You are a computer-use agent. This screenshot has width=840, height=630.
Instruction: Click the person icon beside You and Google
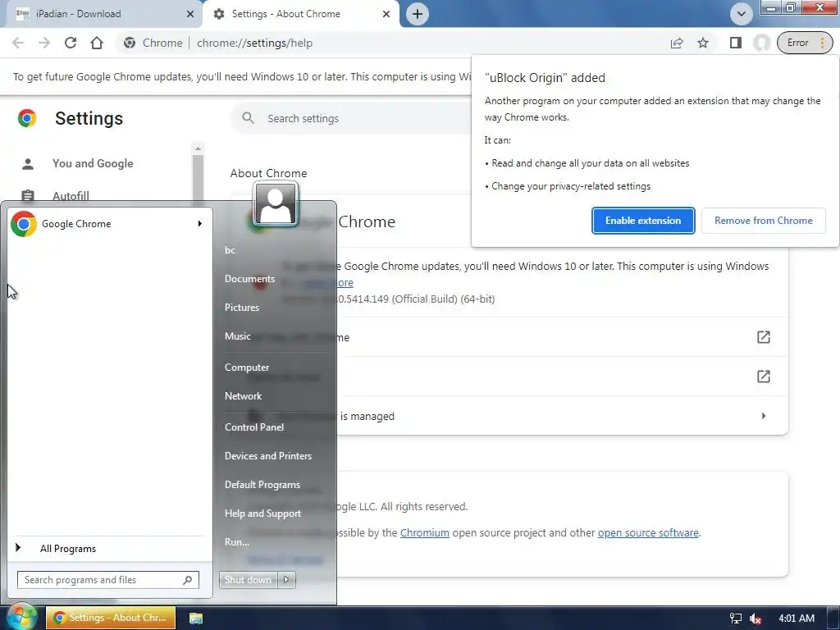tap(28, 163)
